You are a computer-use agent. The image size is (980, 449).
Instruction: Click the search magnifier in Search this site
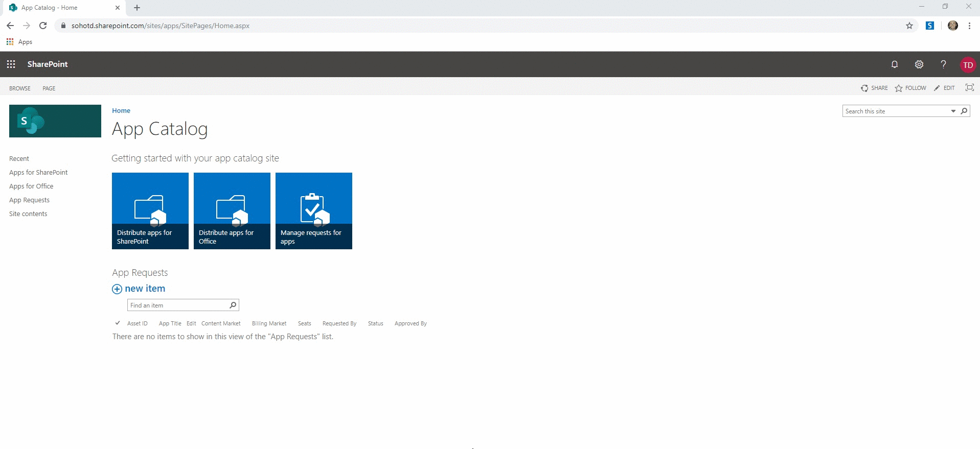(x=964, y=111)
